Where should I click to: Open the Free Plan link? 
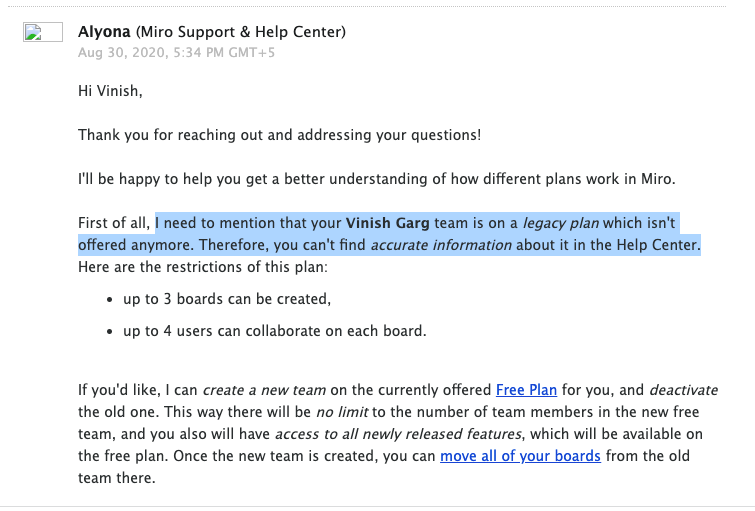point(526,390)
